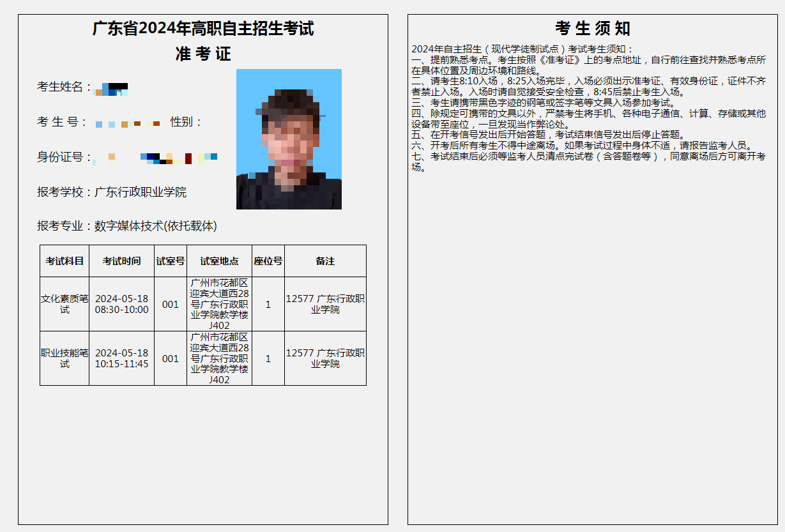Click the 广东省2024年高职自主招生考试 title
The width and height of the screenshot is (785, 532).
coord(203,29)
